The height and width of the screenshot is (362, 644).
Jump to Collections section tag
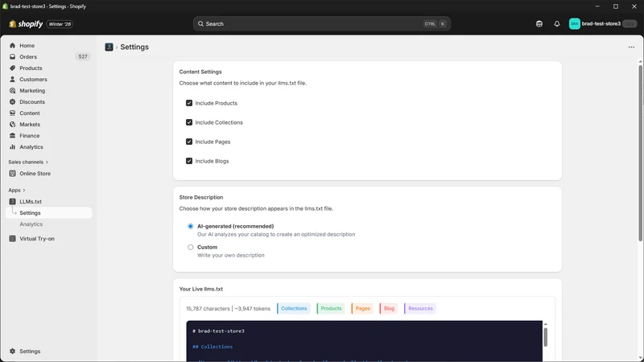[x=294, y=308]
